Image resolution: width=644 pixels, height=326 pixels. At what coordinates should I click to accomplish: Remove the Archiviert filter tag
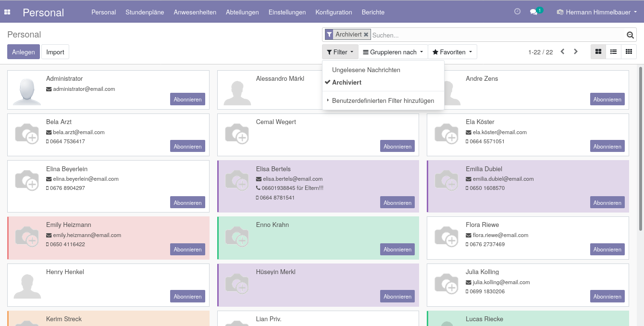366,35
